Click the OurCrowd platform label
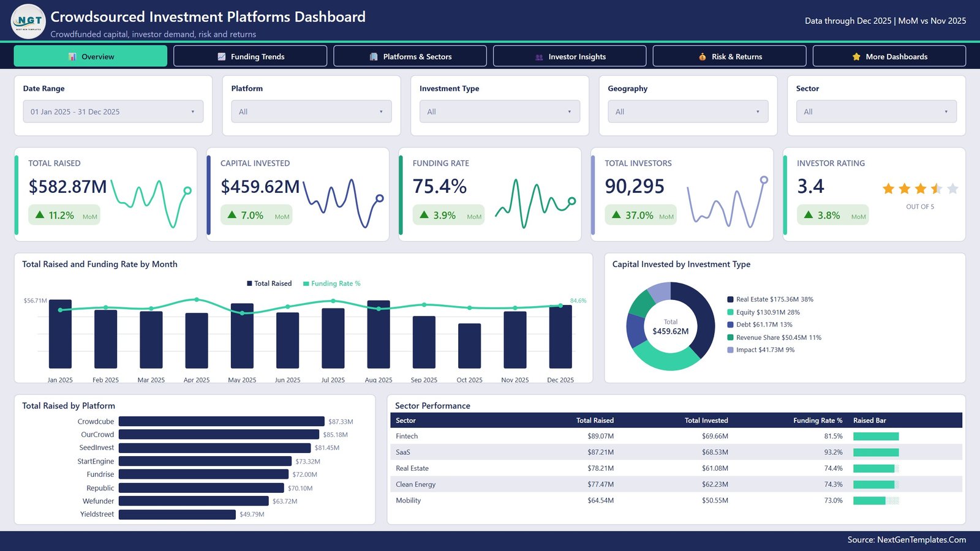The height and width of the screenshot is (551, 980). [97, 435]
